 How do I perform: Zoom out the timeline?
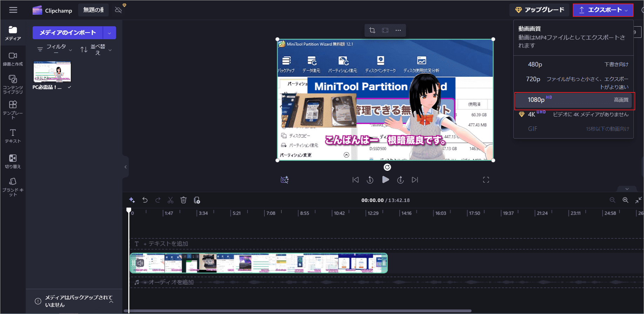coord(612,200)
